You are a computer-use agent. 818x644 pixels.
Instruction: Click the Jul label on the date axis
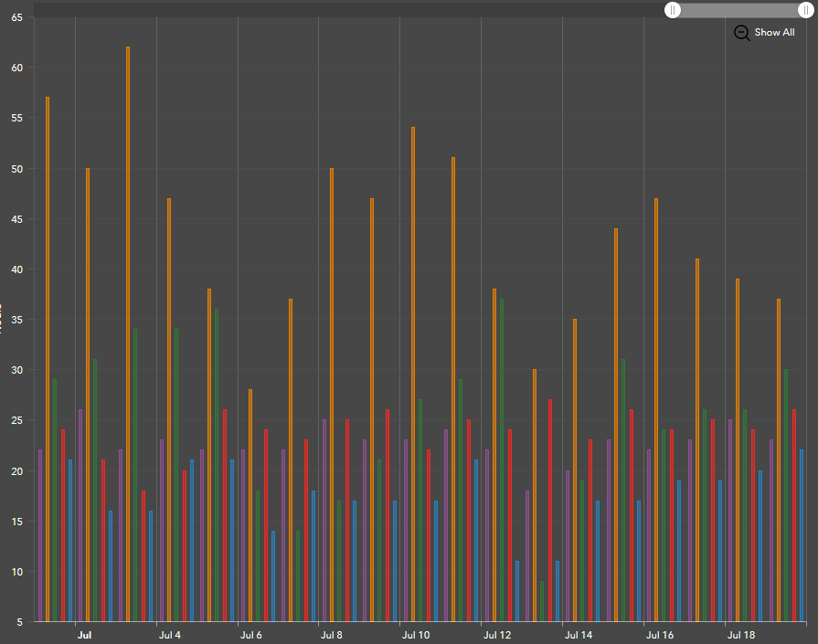pos(84,635)
